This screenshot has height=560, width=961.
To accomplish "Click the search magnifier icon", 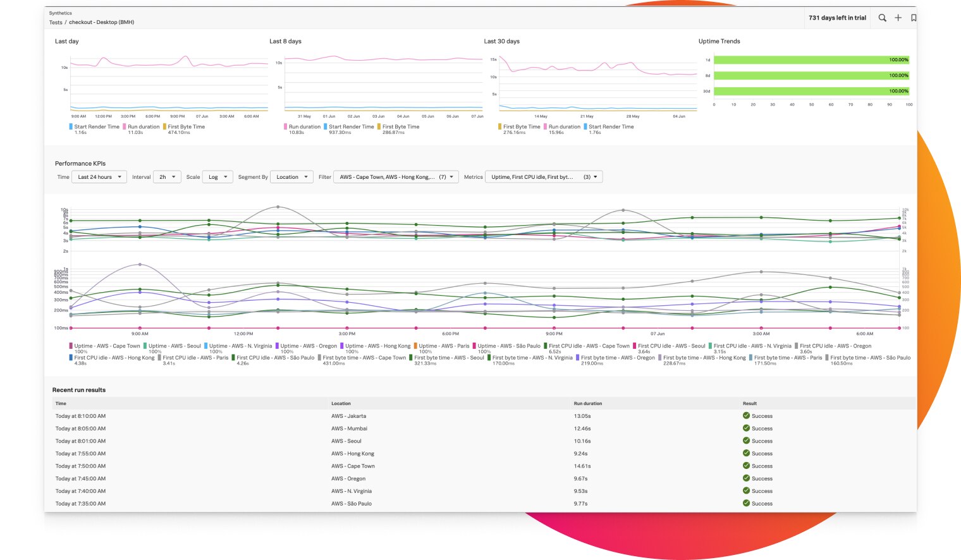I will point(882,18).
